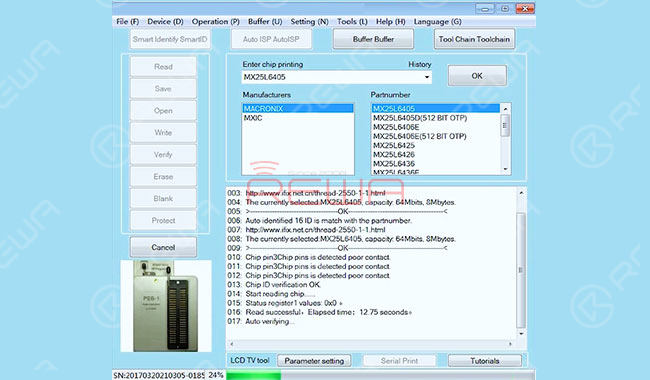
Task: Maximize the programmer window
Action: point(504,8)
